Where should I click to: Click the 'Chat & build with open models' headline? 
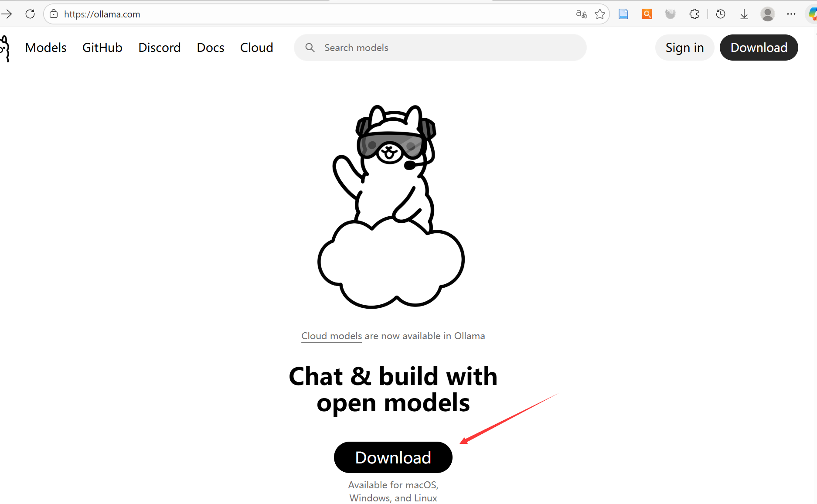coord(393,389)
